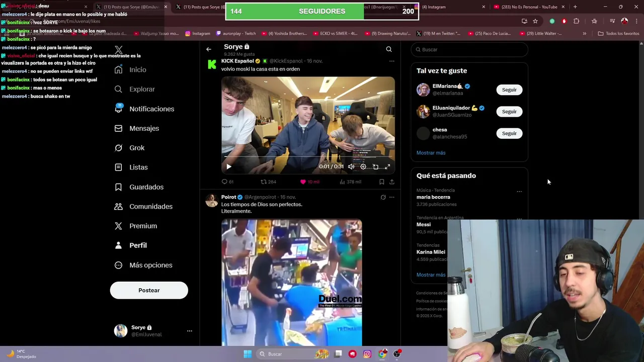Open the browser extensions puzzle icon
The image size is (644, 362).
click(577, 21)
